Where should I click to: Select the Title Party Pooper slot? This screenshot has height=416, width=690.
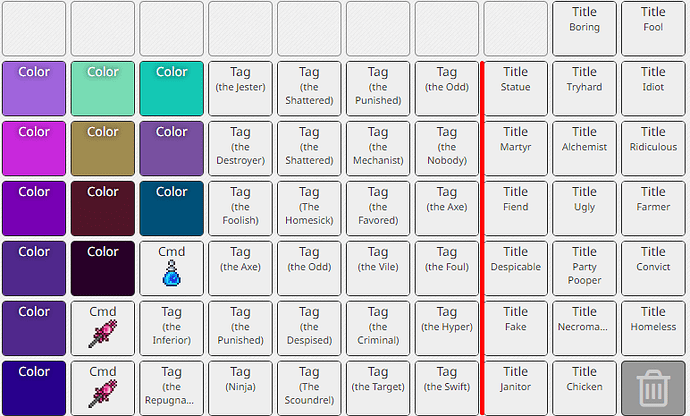point(584,268)
